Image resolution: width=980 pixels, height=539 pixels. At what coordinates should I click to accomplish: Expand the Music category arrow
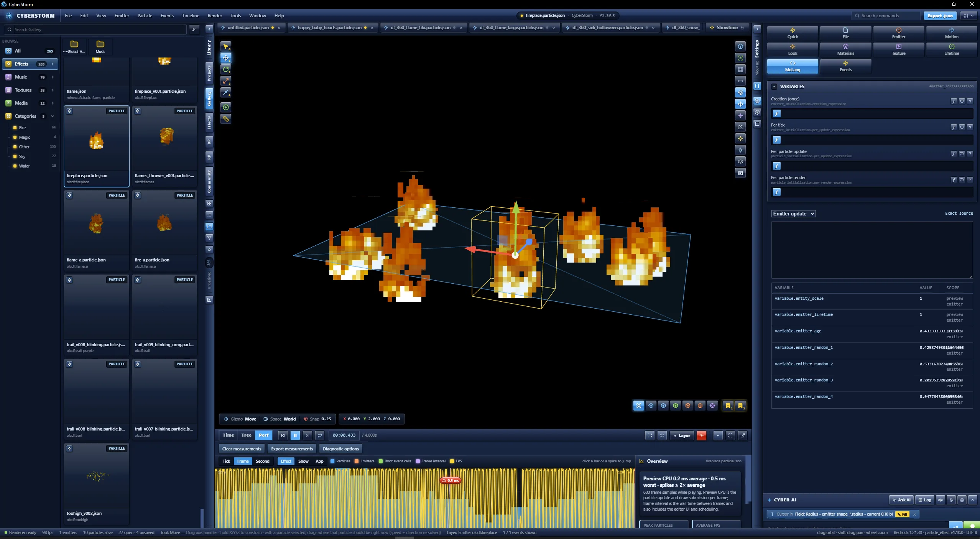[x=53, y=77]
